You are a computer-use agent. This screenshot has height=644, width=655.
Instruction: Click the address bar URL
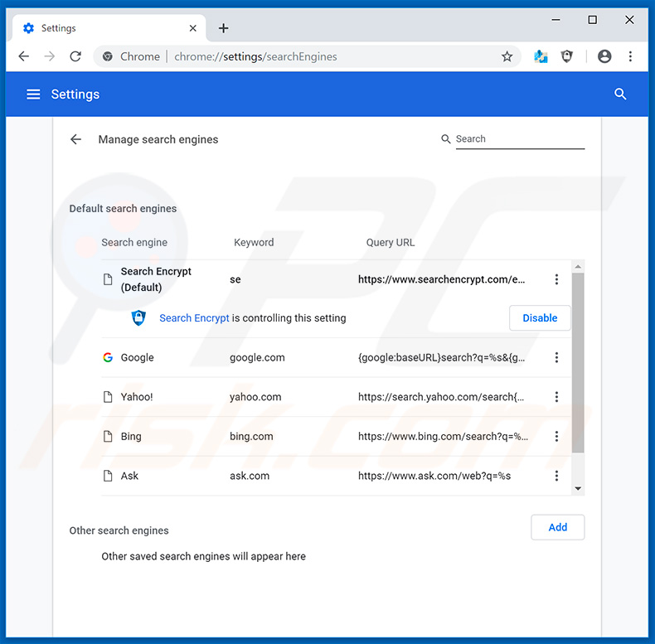click(x=255, y=57)
